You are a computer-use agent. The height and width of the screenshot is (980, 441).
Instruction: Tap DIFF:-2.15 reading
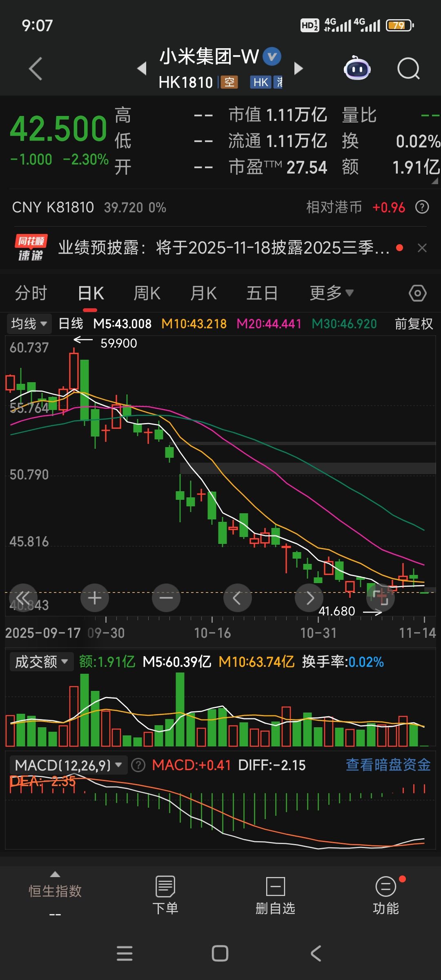pyautogui.click(x=272, y=765)
